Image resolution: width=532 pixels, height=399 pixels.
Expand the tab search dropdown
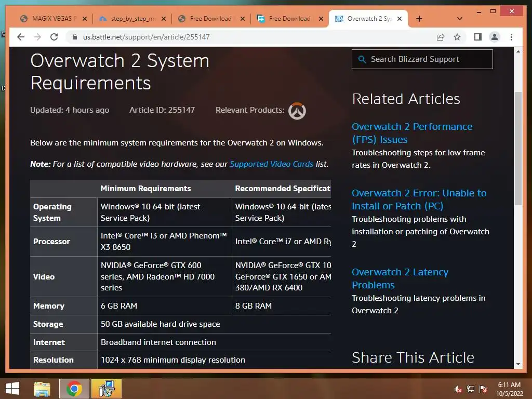click(x=460, y=19)
